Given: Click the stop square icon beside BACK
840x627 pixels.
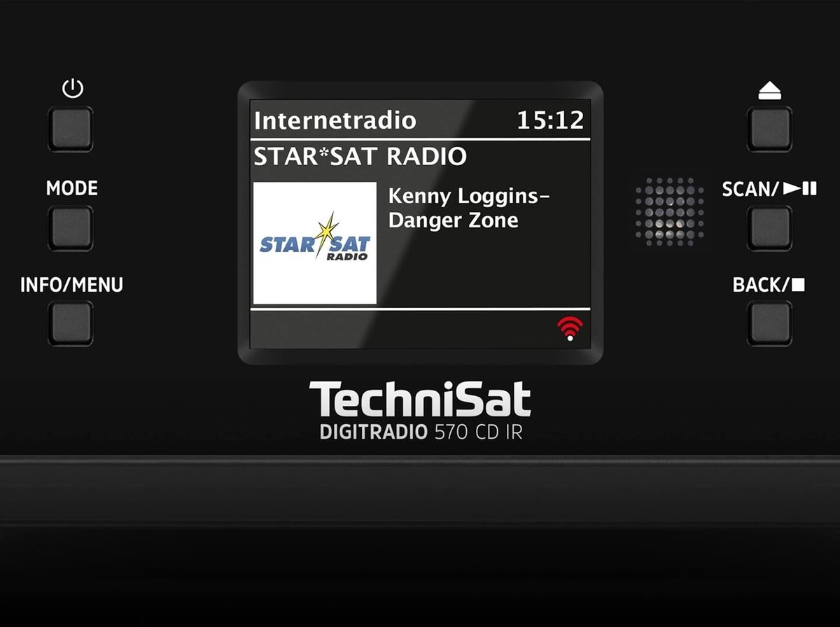Looking at the screenshot, I should pyautogui.click(x=799, y=285).
